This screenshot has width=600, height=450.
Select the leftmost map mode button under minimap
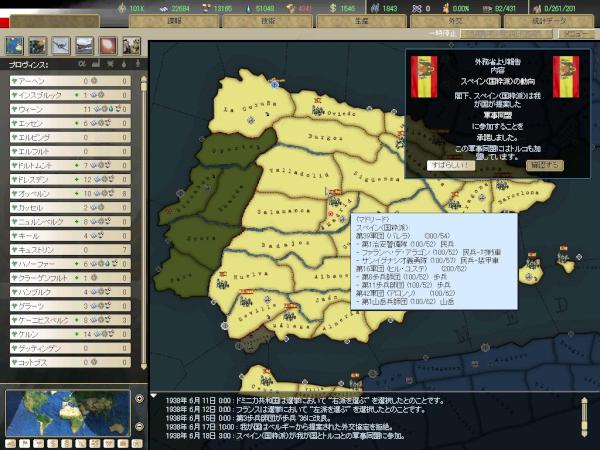pyautogui.click(x=10, y=444)
